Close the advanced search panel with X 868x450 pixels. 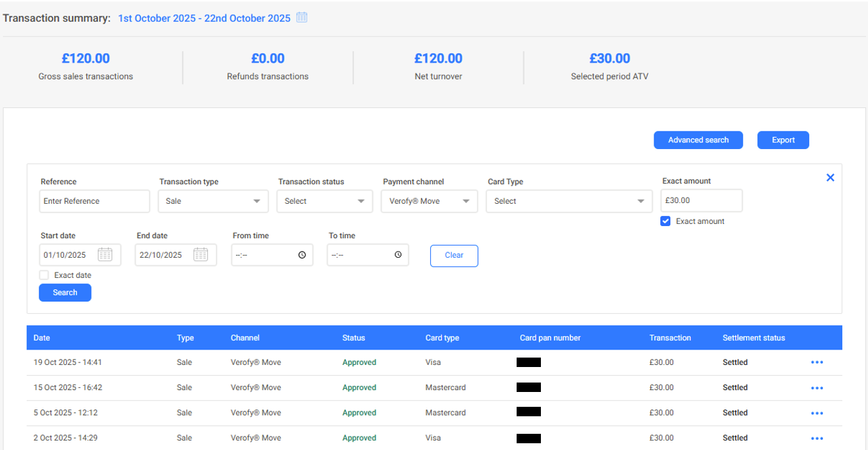[x=830, y=177]
